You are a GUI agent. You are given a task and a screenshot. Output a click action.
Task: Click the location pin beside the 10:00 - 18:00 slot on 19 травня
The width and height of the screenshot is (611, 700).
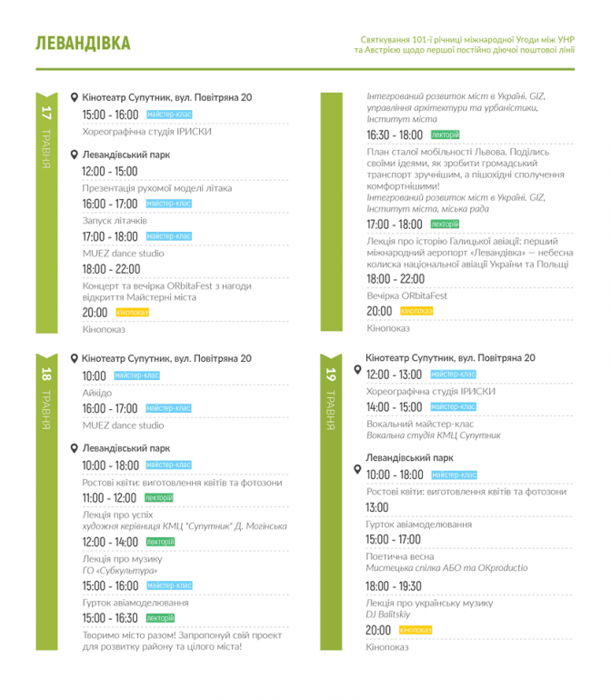pyautogui.click(x=357, y=472)
